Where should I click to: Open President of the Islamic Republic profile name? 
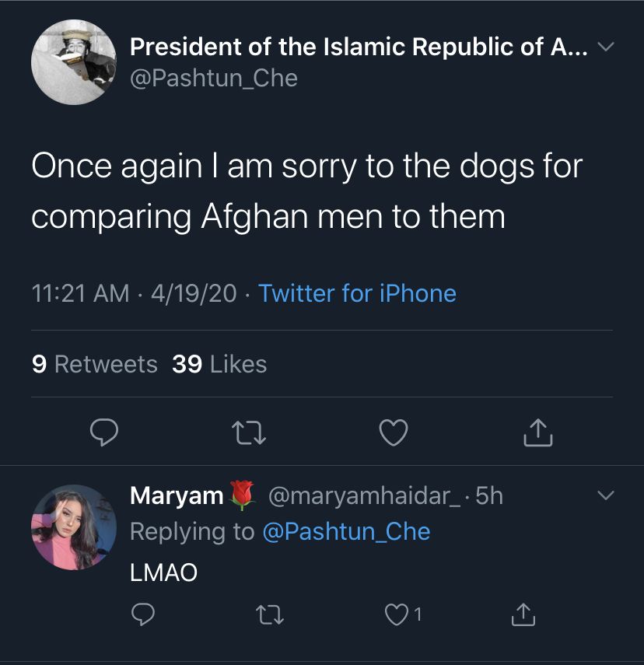click(359, 46)
